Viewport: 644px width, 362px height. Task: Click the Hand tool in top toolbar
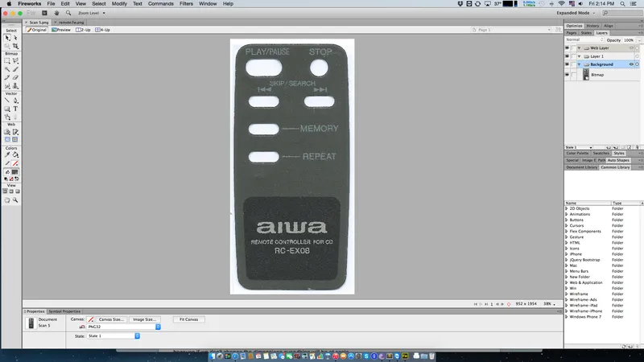click(x=56, y=14)
